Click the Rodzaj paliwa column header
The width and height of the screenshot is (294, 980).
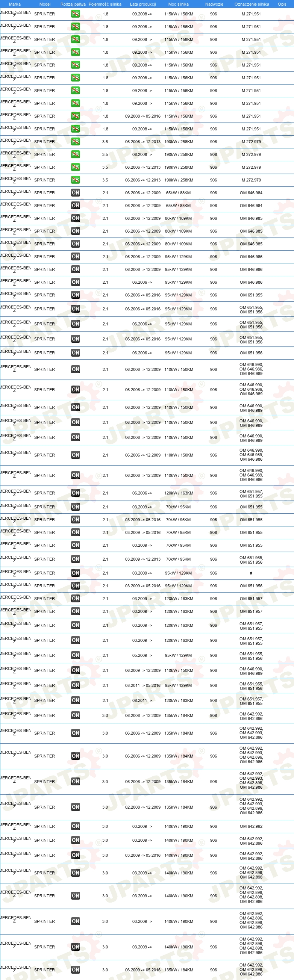point(73,4)
